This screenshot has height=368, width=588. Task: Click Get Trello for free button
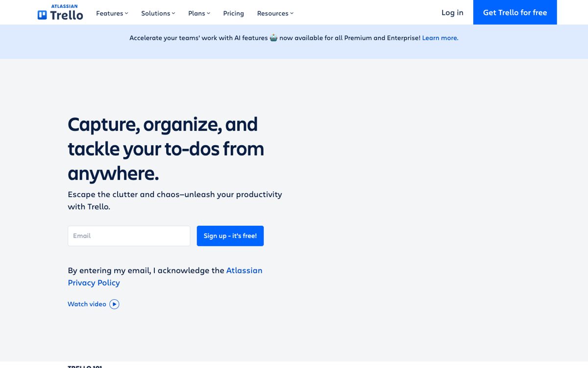coord(515,12)
